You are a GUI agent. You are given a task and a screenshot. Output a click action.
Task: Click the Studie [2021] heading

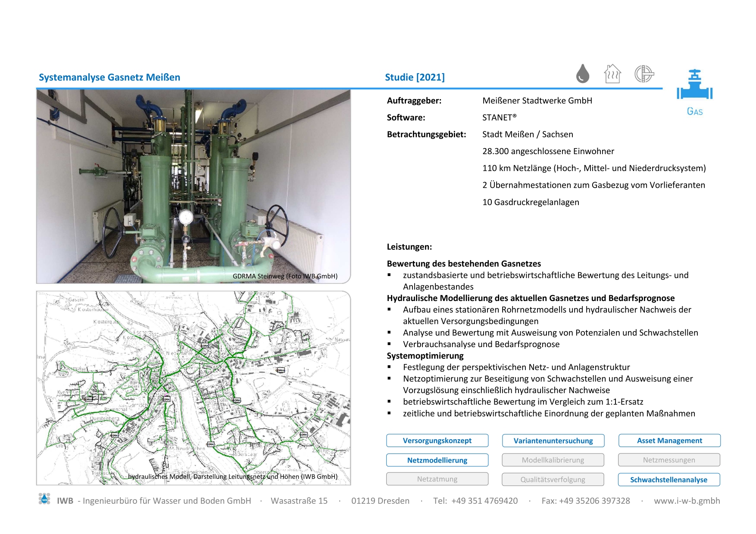click(x=415, y=78)
